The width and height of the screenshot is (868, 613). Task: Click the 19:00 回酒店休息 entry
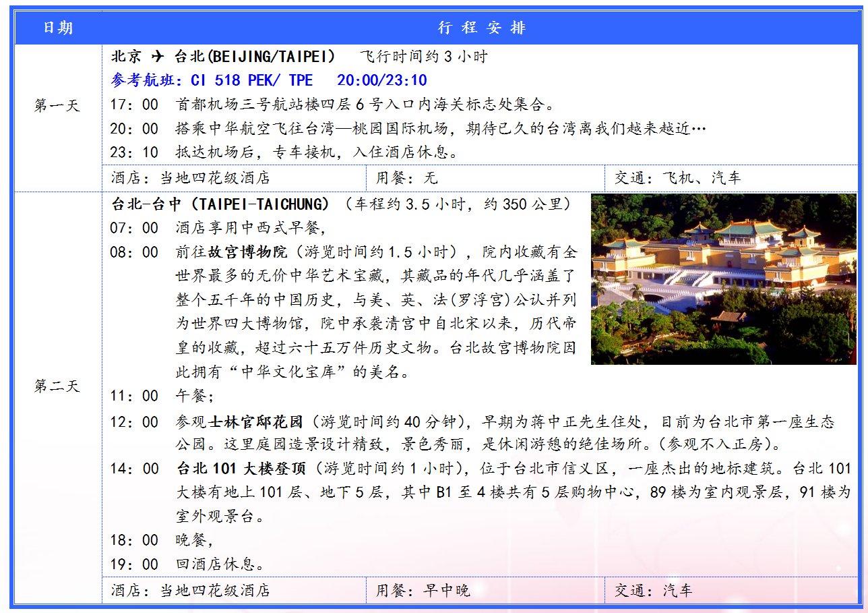click(x=187, y=564)
